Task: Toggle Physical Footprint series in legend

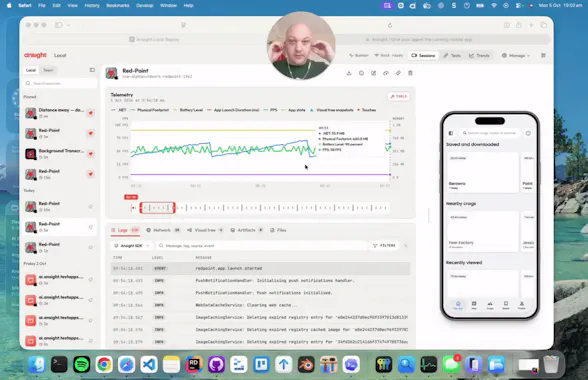Action: point(150,110)
